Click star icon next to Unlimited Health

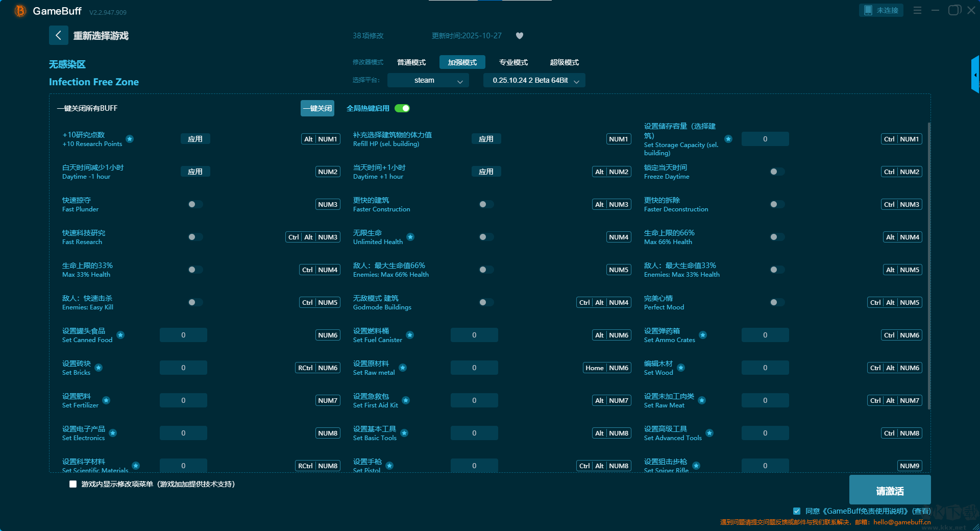410,237
